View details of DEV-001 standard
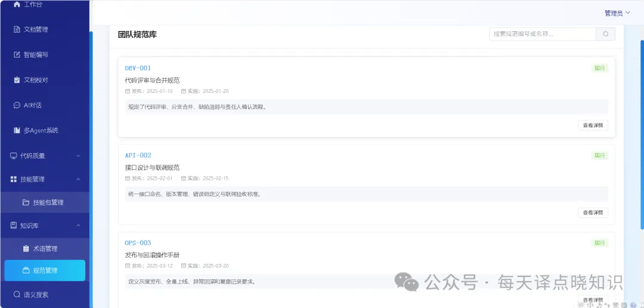644x308 pixels. pyautogui.click(x=593, y=126)
